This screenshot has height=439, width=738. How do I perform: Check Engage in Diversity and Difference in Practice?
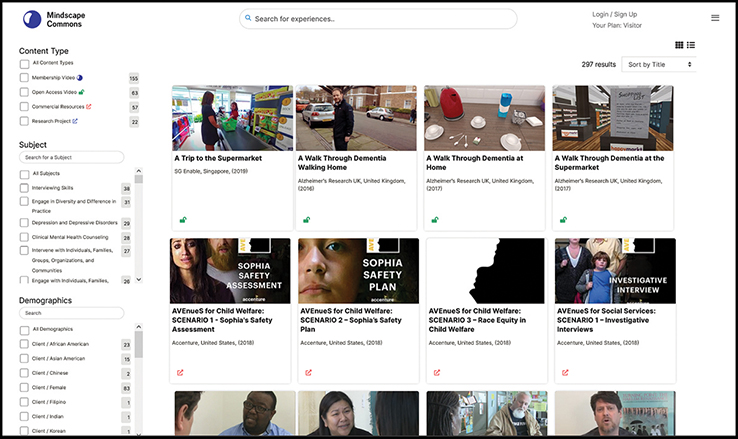pos(24,201)
